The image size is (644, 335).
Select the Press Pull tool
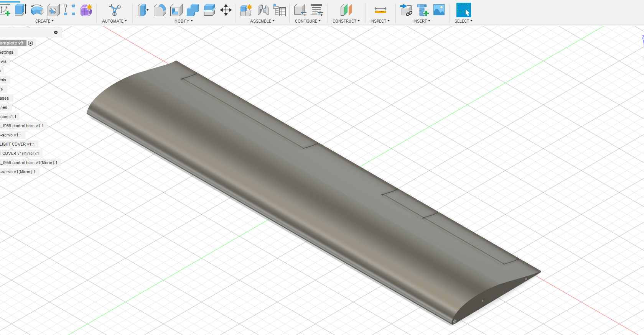click(143, 10)
